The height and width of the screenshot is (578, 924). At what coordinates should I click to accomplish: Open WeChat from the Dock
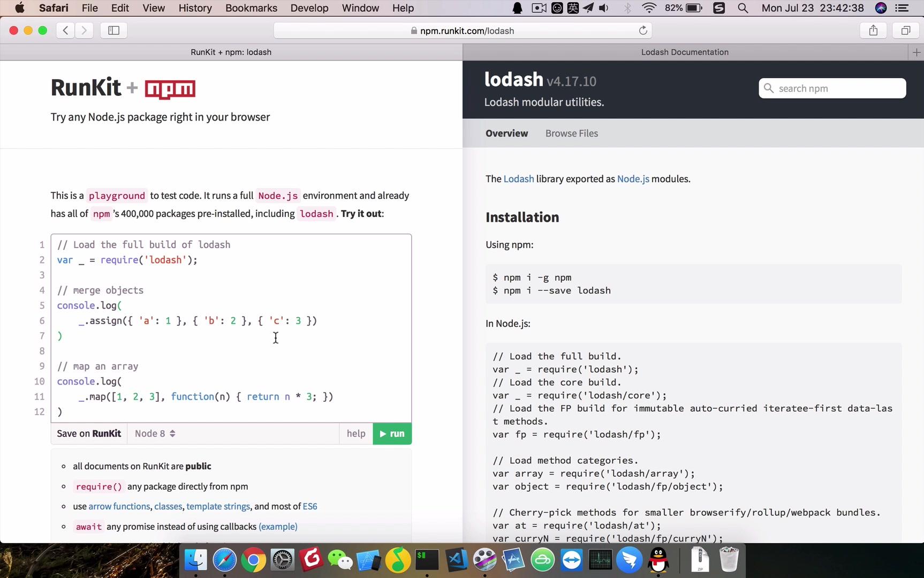pos(340,560)
